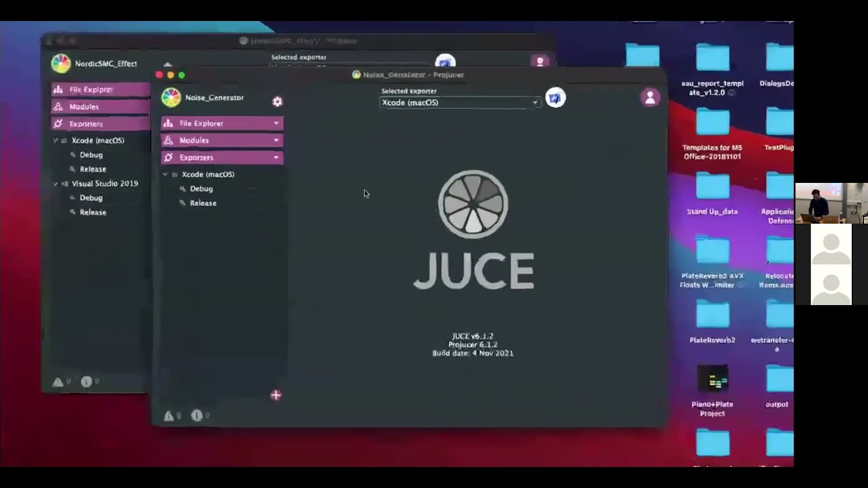The width and height of the screenshot is (868, 488).
Task: Select Modules header in NordicSMC_Effect window
Action: tap(100, 106)
